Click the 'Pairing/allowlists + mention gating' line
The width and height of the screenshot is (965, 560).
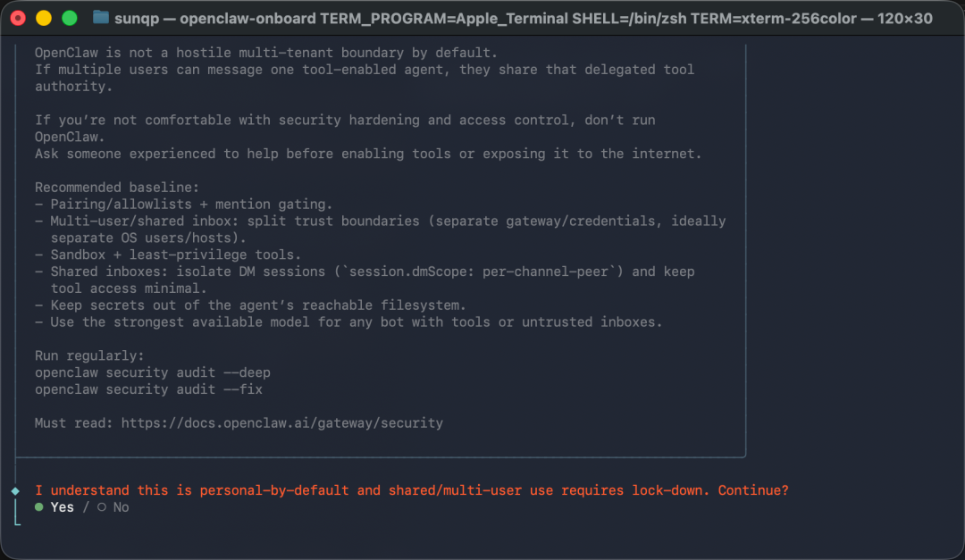[183, 205]
